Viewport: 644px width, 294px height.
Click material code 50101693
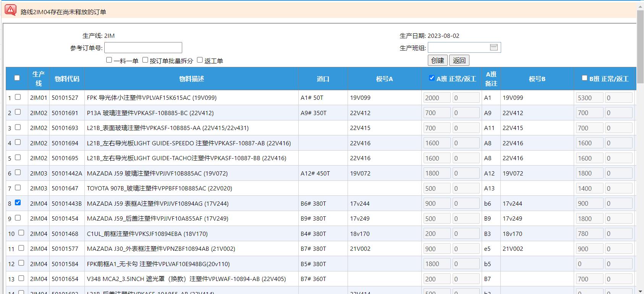click(x=65, y=128)
